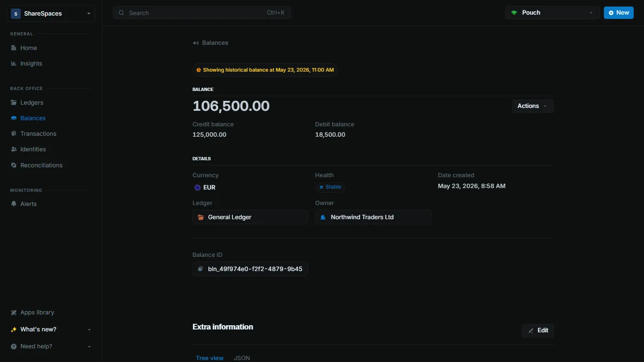Click the Balances coin icon
Image resolution: width=644 pixels, height=362 pixels.
(x=14, y=118)
